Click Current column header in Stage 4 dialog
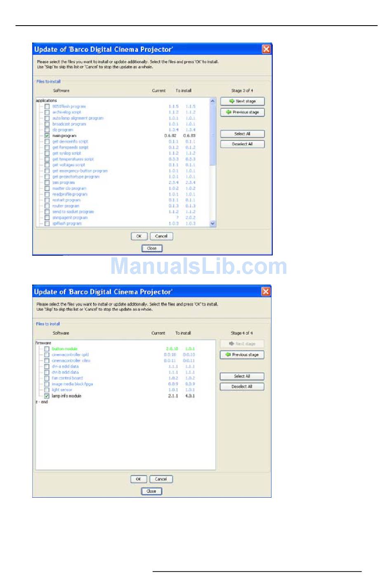This screenshot has height=577, width=392. point(158,333)
